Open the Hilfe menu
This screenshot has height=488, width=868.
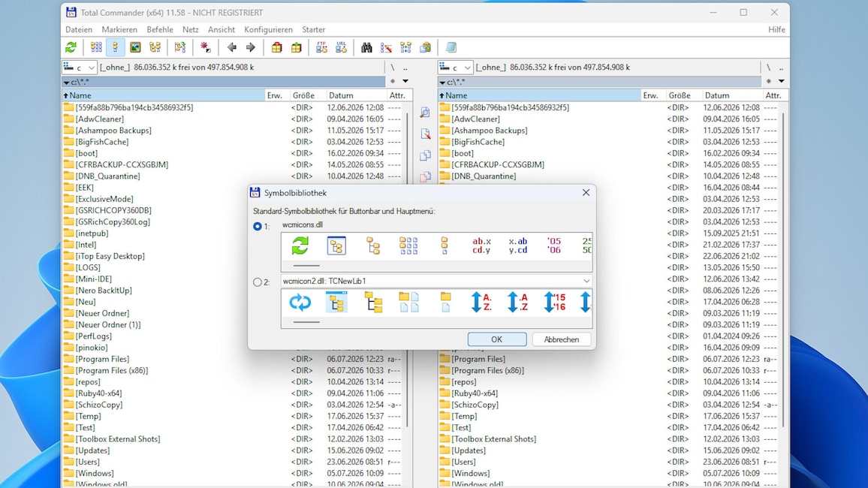coord(776,30)
